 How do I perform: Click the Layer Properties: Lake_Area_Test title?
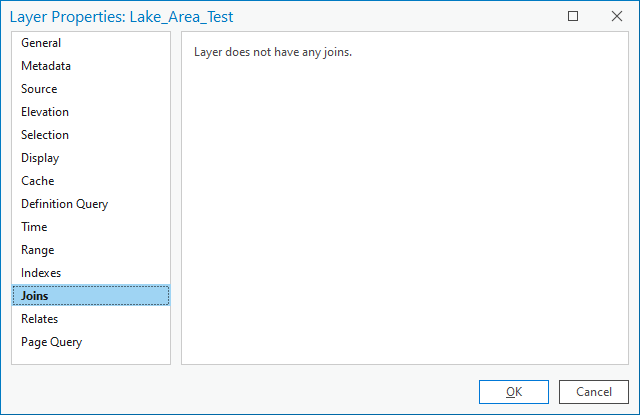[122, 17]
